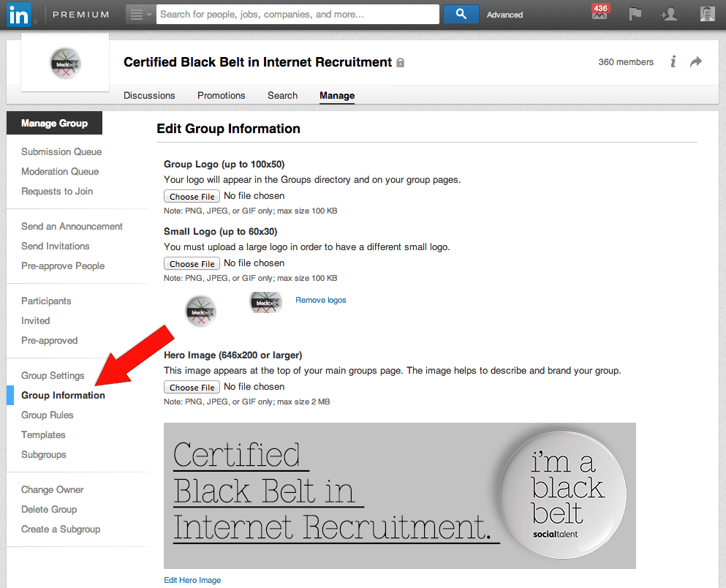Open Requests to Join

(57, 191)
